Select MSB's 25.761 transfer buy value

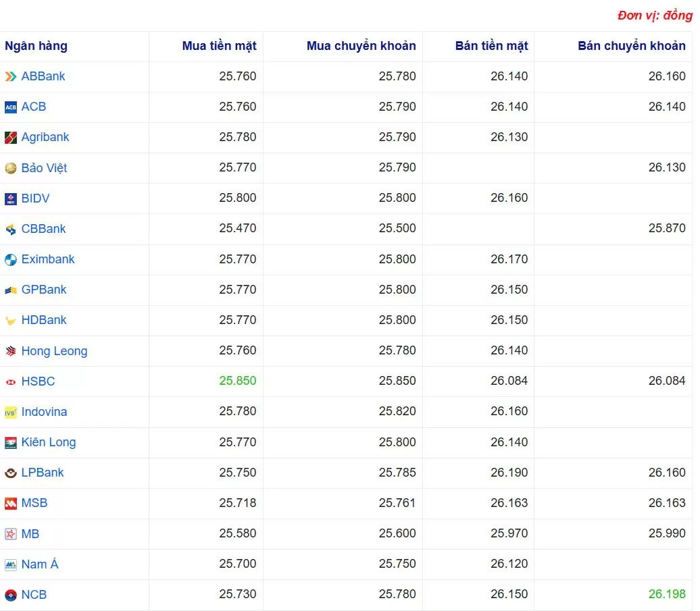click(397, 503)
